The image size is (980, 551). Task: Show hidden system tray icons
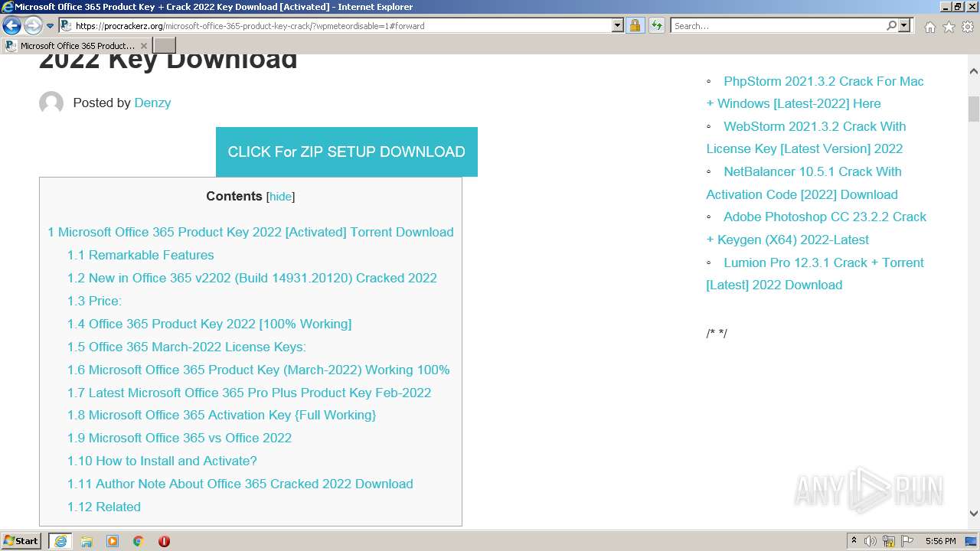pos(854,540)
